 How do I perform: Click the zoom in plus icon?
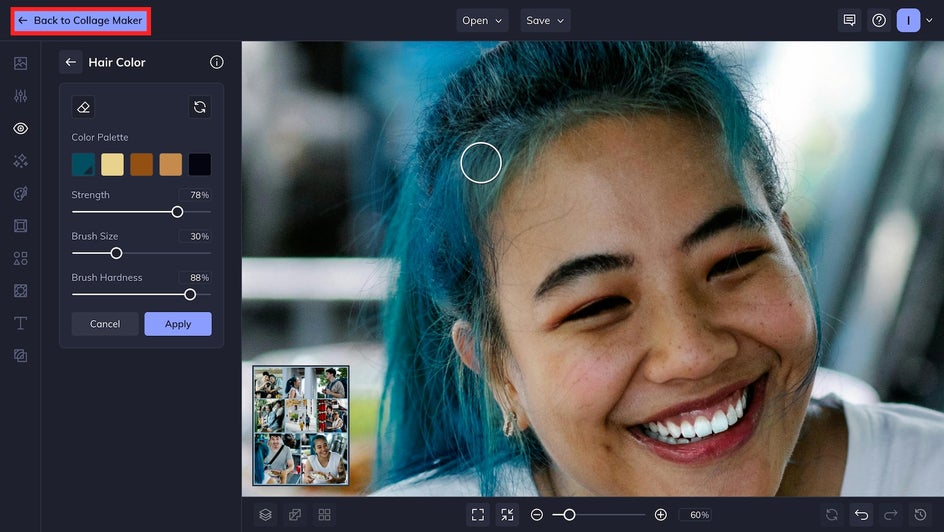[x=660, y=514]
